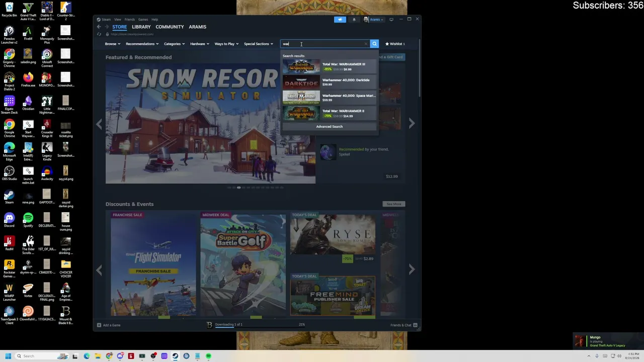Screen dimensions: 644x362
Task: Open the Help menu in Steam
Action: (x=155, y=20)
